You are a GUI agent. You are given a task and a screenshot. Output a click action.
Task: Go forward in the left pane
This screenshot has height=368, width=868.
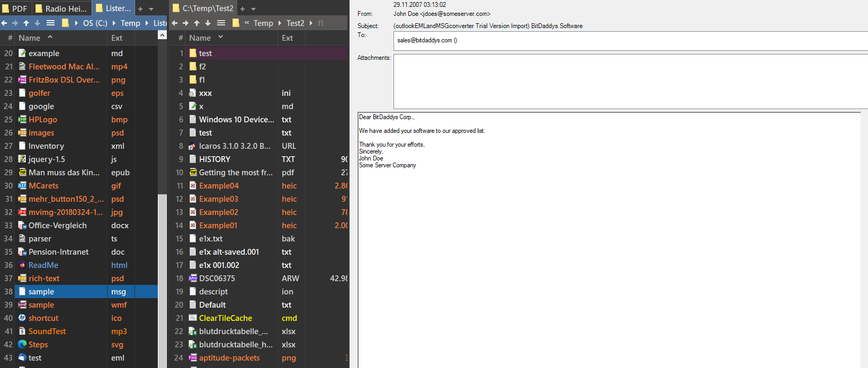(15, 23)
